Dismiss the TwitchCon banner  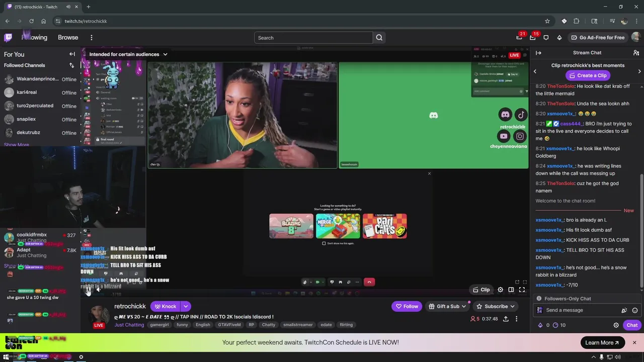point(634,343)
